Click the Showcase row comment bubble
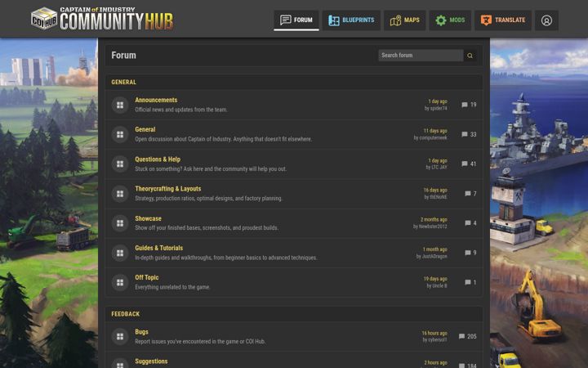The width and height of the screenshot is (588, 368). pos(468,223)
